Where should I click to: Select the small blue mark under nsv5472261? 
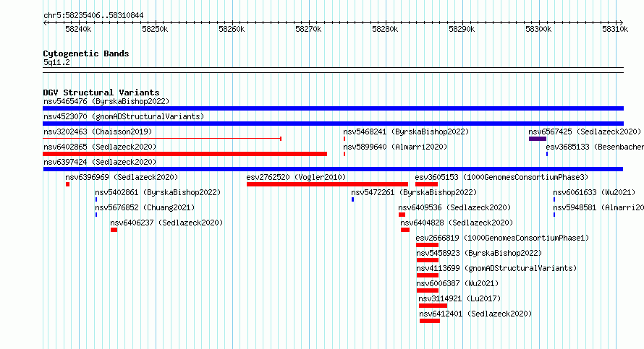pyautogui.click(x=353, y=199)
